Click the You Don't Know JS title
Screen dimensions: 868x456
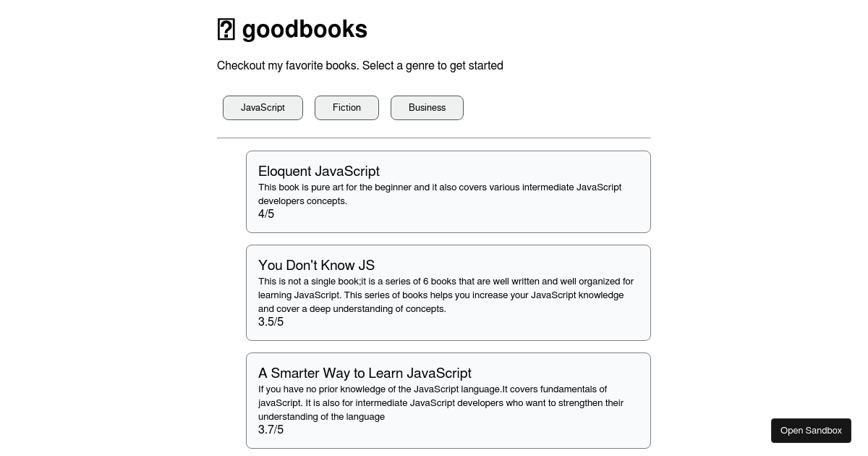click(x=316, y=265)
